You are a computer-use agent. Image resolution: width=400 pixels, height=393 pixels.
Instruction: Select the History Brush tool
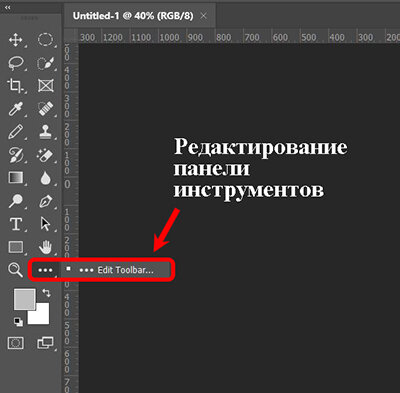[16, 155]
